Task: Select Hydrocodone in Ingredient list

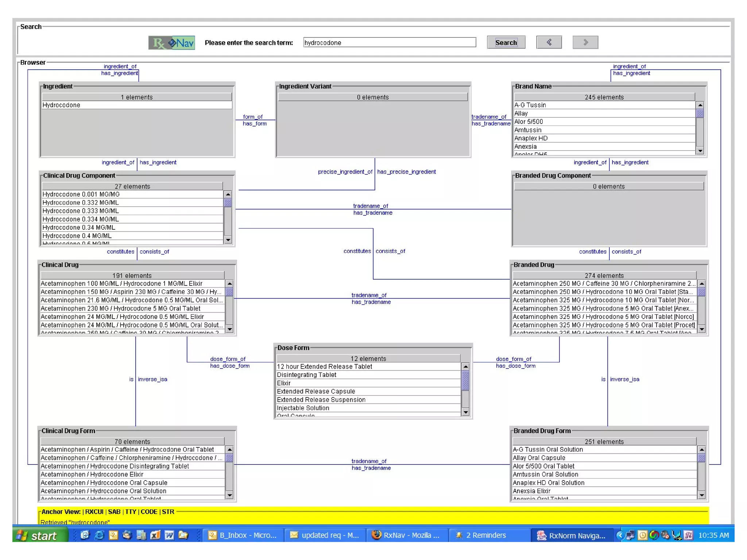Action: tap(136, 105)
